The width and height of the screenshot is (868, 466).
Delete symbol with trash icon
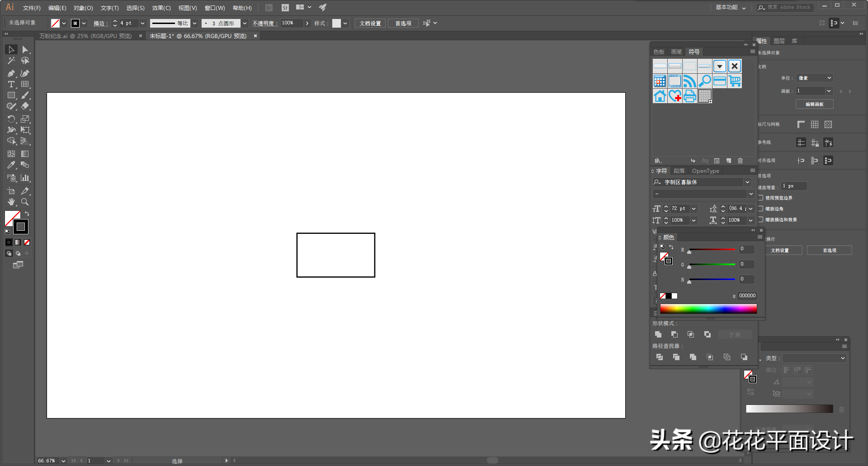pos(741,161)
